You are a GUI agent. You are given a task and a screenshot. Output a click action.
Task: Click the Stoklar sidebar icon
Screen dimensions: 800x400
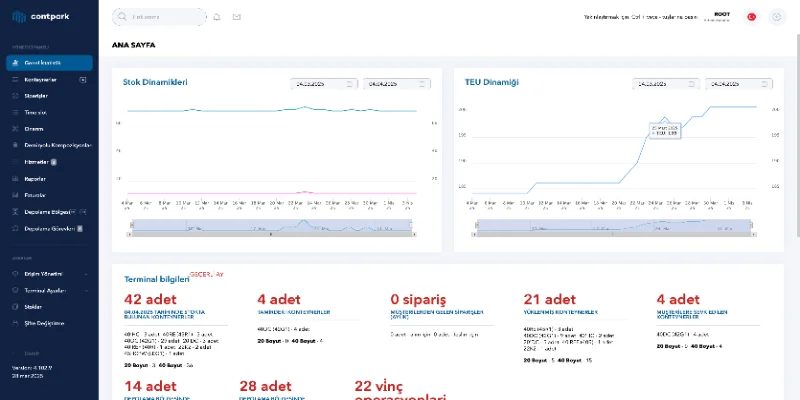[x=13, y=307]
